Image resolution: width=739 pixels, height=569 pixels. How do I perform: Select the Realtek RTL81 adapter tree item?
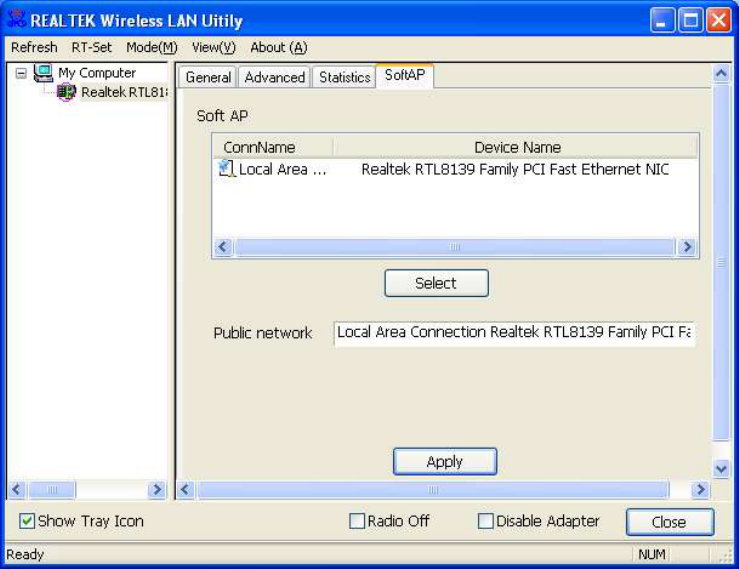point(124,92)
